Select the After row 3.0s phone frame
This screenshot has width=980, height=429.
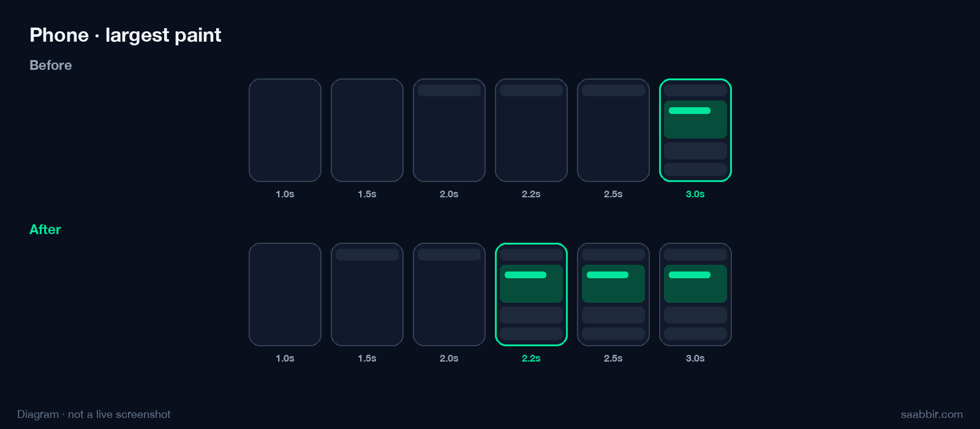pos(695,294)
